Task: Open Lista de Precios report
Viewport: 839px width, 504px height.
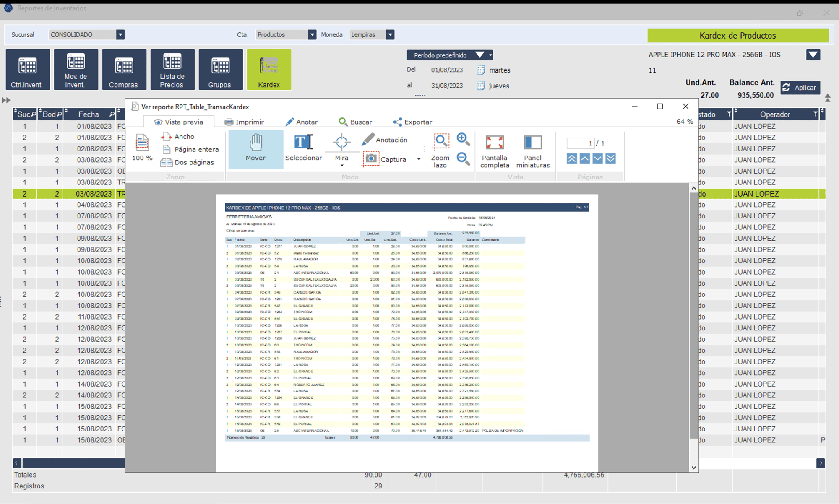Action: (x=172, y=70)
